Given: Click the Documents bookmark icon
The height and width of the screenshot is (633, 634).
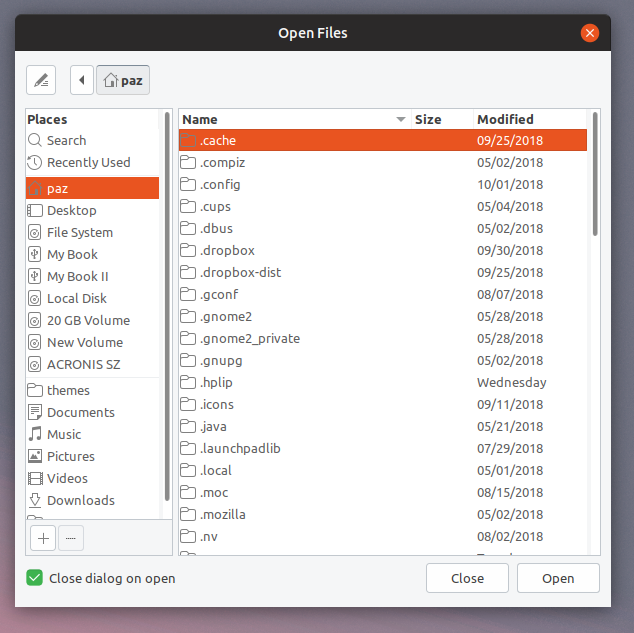Looking at the screenshot, I should pyautogui.click(x=35, y=412).
